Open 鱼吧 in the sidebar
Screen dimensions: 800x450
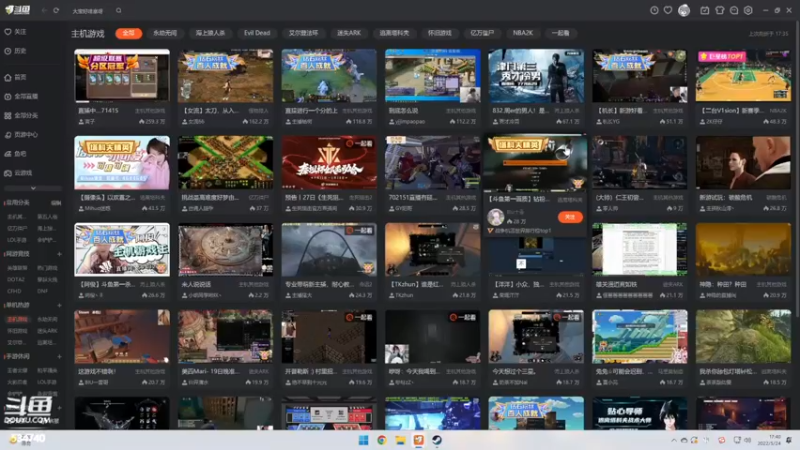[x=15, y=154]
